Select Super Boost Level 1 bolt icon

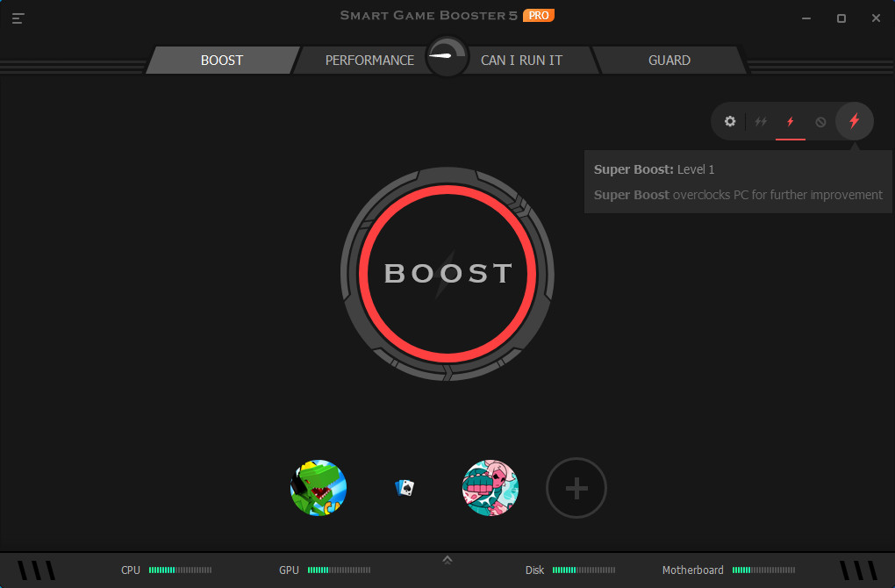[x=790, y=121]
